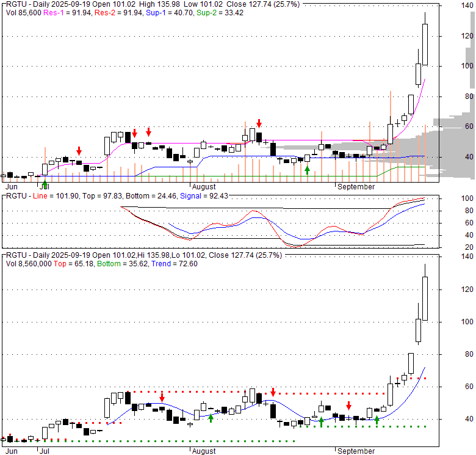
Task: Click the red down arrow in early September on the bottom chart
Action: [349, 406]
